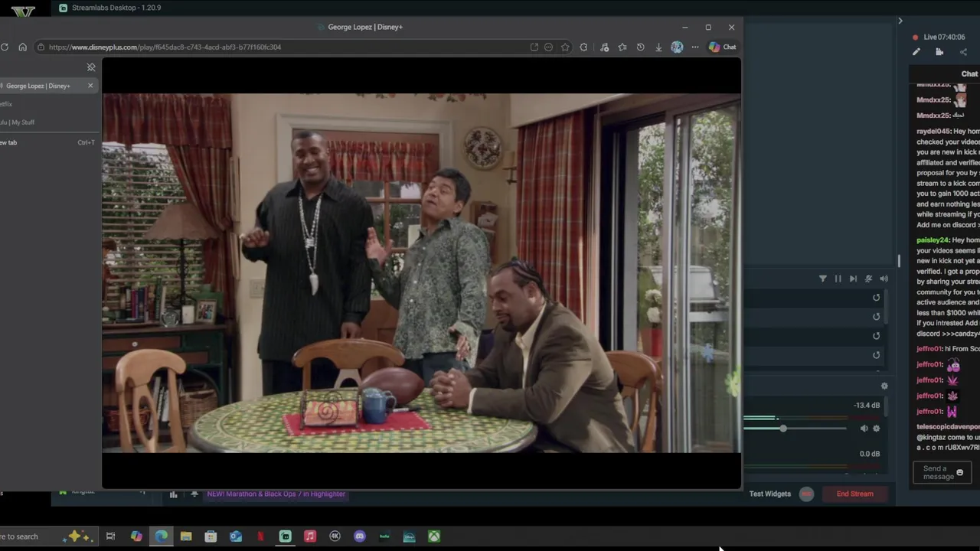The image size is (980, 551).
Task: Launch Microsoft Edge from taskbar
Action: coord(161,536)
